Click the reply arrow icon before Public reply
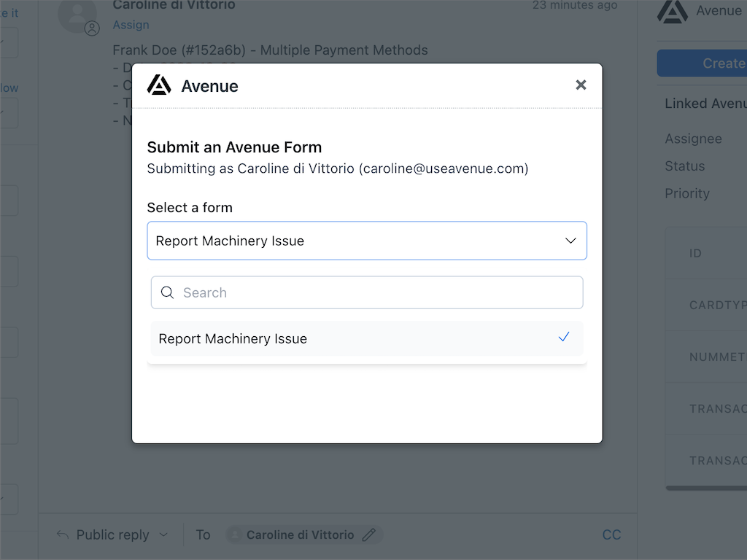This screenshot has width=747, height=560. click(x=63, y=535)
